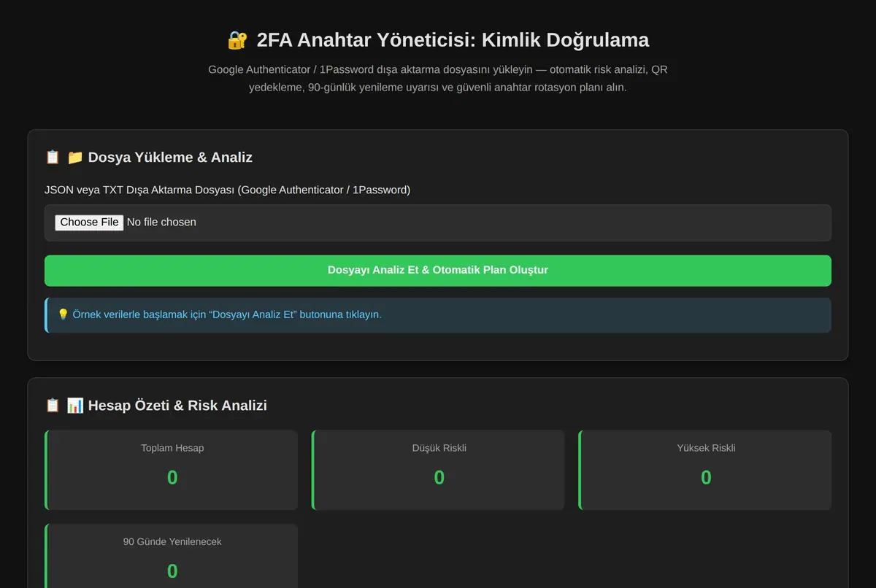Select the 90 Günde Yenilenecek card
Image resolution: width=876 pixels, height=588 pixels.
tap(172, 556)
